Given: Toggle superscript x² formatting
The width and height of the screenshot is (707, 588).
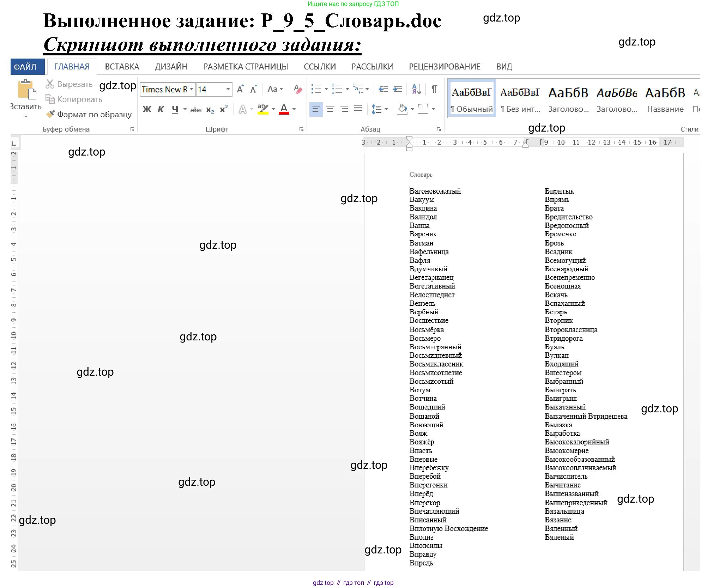Looking at the screenshot, I should [x=224, y=109].
